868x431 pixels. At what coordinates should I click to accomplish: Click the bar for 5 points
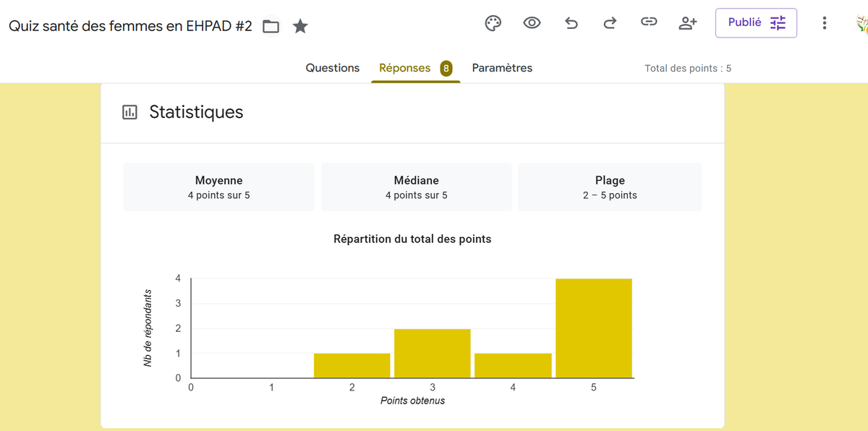593,328
